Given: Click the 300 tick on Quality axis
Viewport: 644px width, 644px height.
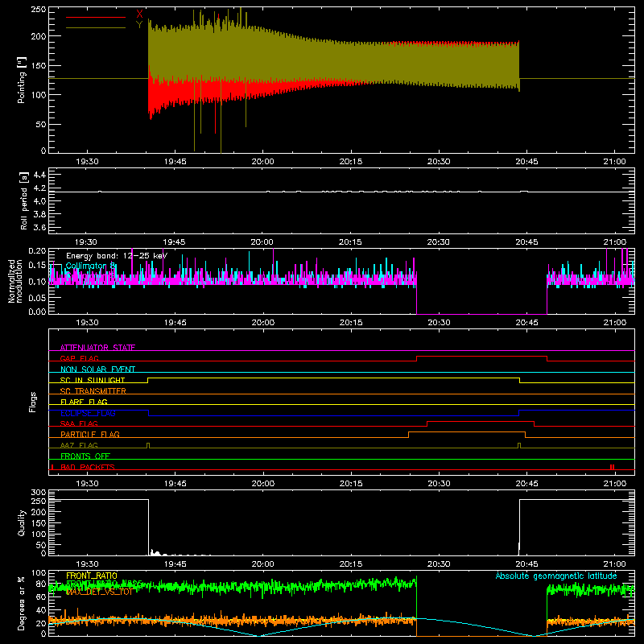Looking at the screenshot, I should tap(39, 493).
